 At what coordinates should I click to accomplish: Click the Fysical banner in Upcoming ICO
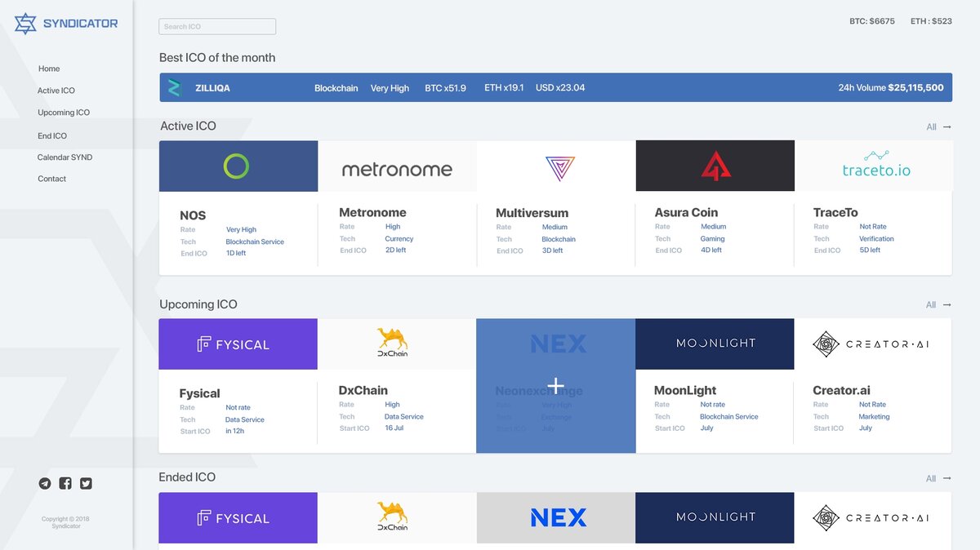[x=238, y=344]
